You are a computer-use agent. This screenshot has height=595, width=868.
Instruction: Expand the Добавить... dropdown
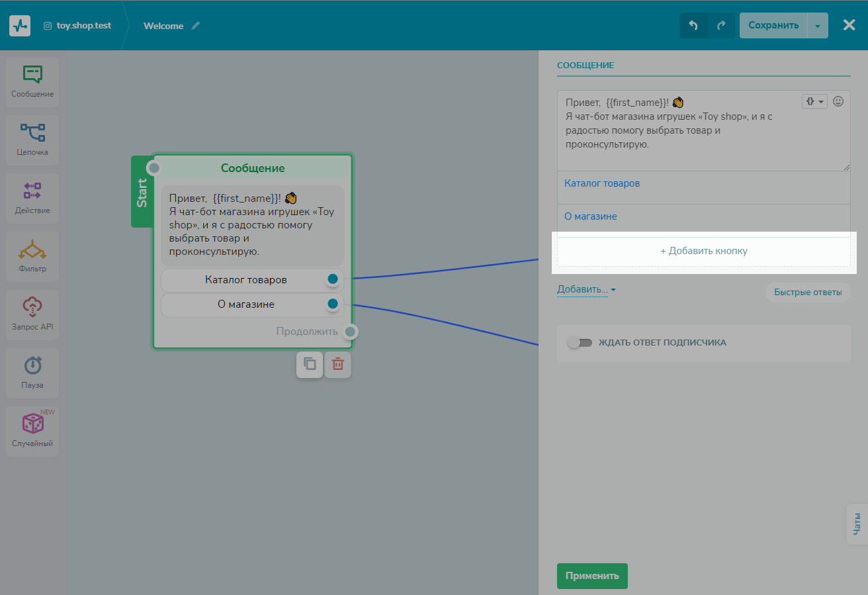[x=586, y=289]
